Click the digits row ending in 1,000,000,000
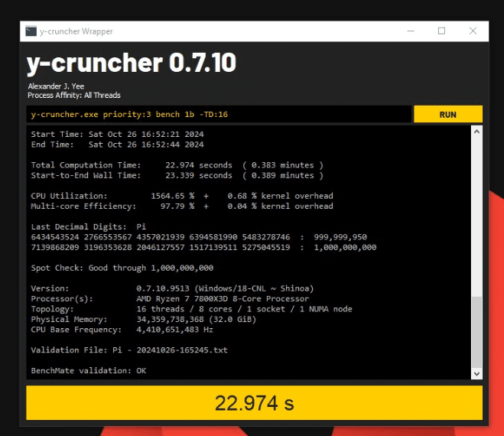504x436 pixels. click(203, 247)
